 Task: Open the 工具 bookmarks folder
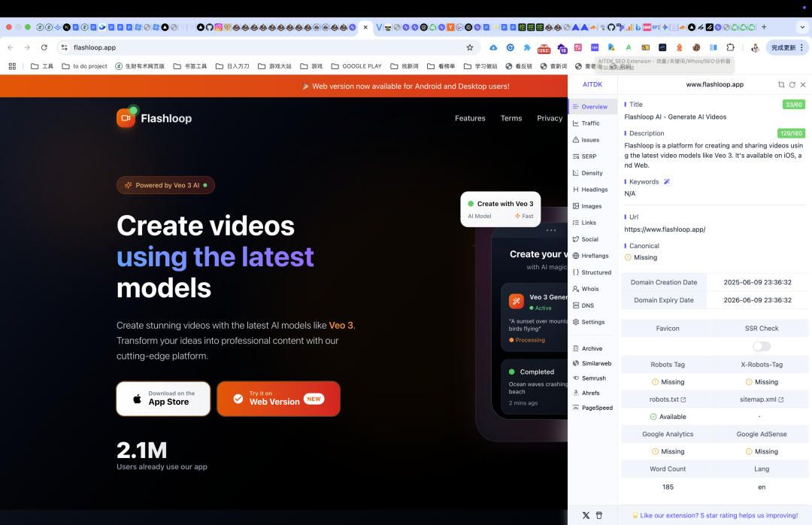(42, 66)
